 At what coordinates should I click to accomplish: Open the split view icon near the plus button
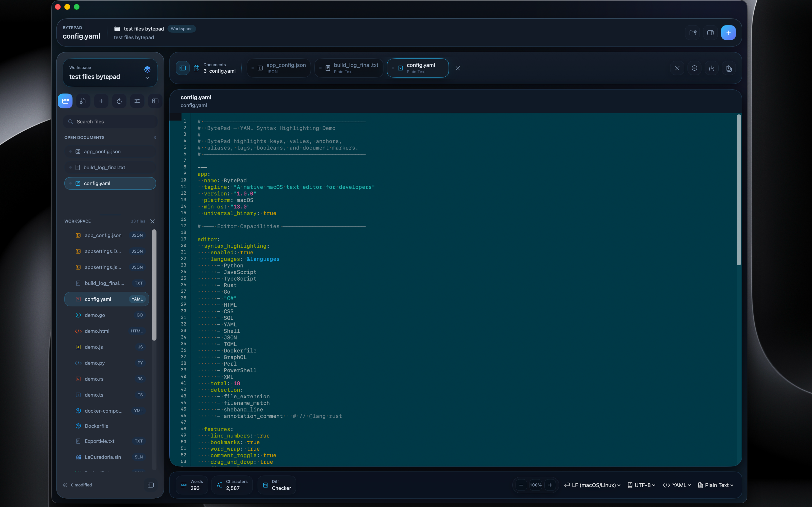[x=710, y=32]
